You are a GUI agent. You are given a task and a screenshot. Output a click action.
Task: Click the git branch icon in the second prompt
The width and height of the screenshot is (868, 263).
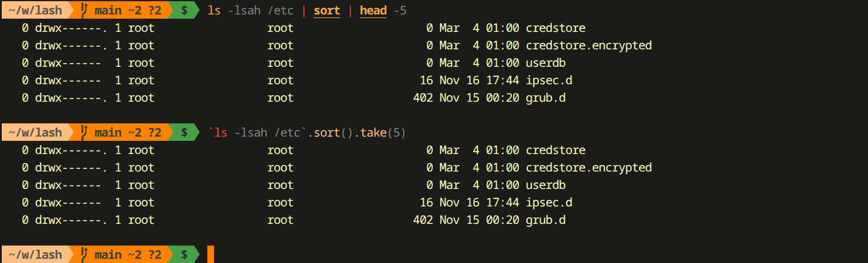pos(84,132)
